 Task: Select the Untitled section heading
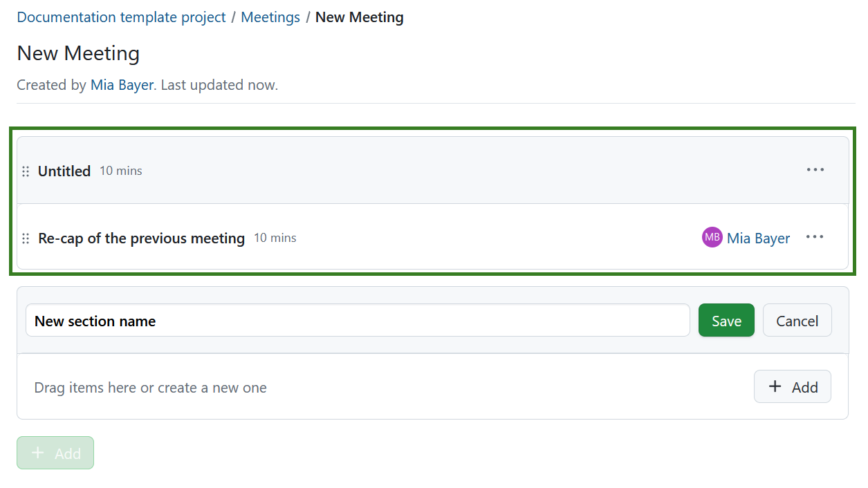point(64,171)
